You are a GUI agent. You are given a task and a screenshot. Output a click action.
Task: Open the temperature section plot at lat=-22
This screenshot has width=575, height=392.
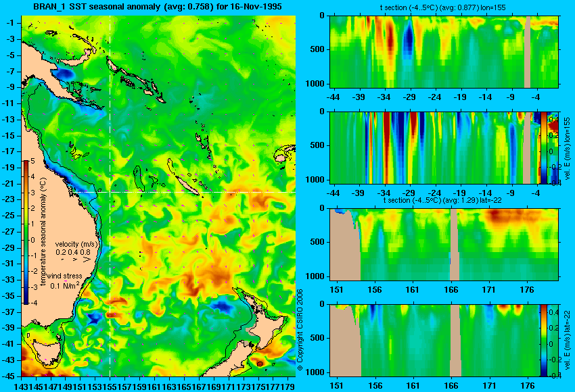tap(444, 245)
